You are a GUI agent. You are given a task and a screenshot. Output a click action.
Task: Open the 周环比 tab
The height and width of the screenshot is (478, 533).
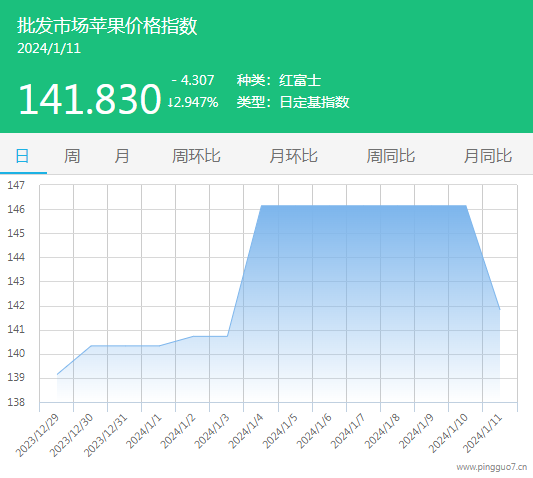(x=196, y=156)
